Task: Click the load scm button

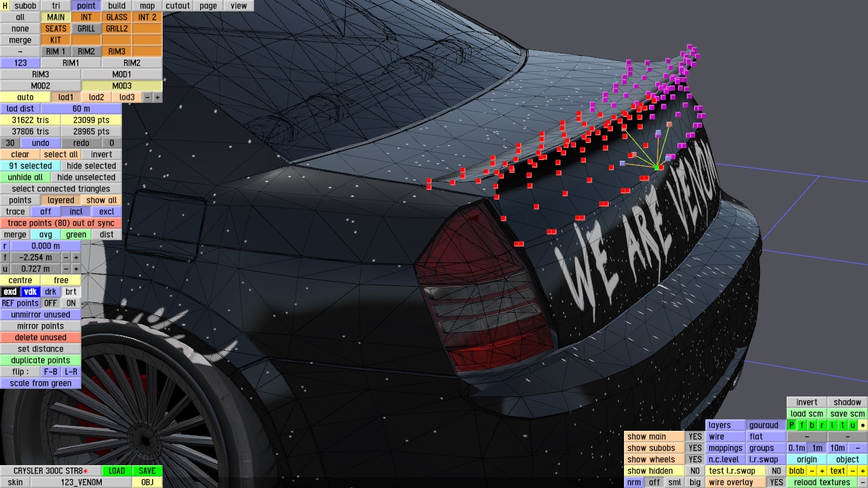Action: click(806, 414)
